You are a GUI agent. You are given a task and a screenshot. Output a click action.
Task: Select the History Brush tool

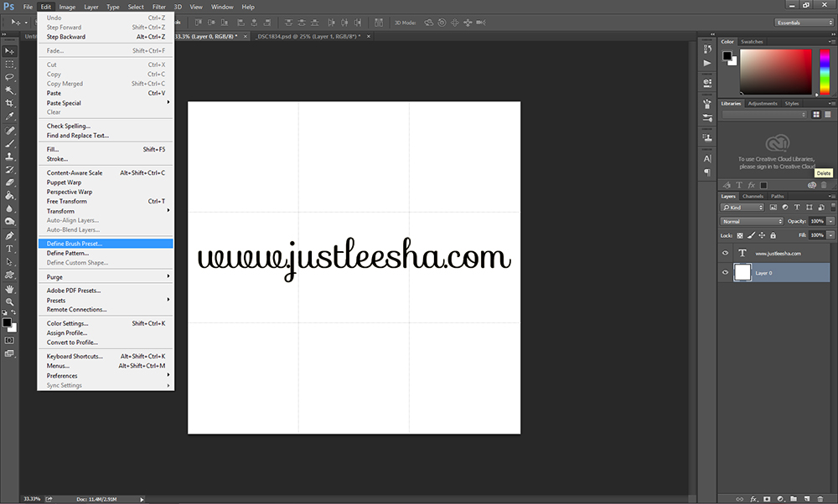point(9,170)
